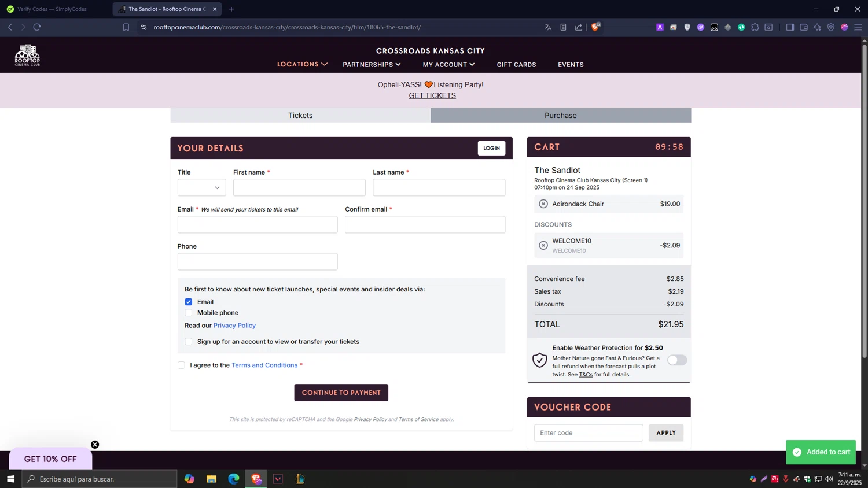Check the Mobile phone notifications checkbox
Image resolution: width=868 pixels, height=488 pixels.
pyautogui.click(x=189, y=313)
